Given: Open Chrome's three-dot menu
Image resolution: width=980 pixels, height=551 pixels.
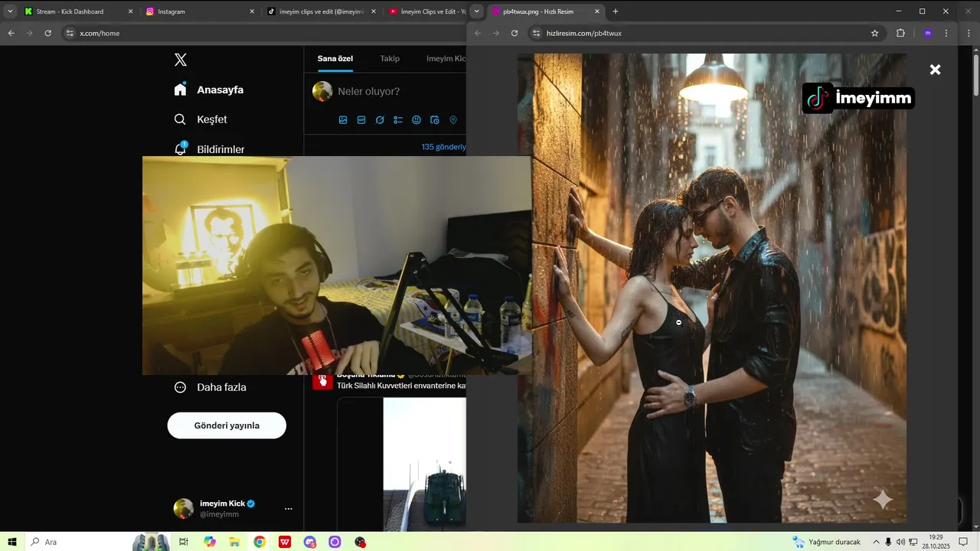Looking at the screenshot, I should point(946,33).
